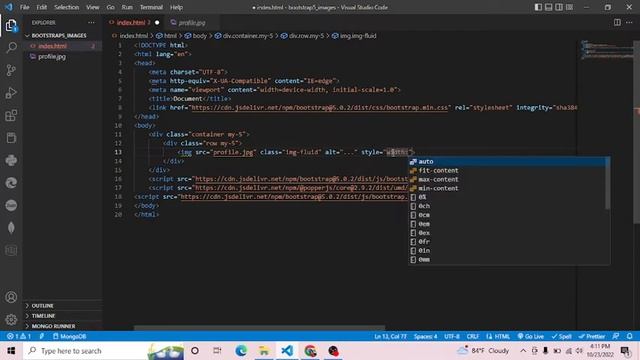Expand the MONGO RUNNER section

[62, 326]
